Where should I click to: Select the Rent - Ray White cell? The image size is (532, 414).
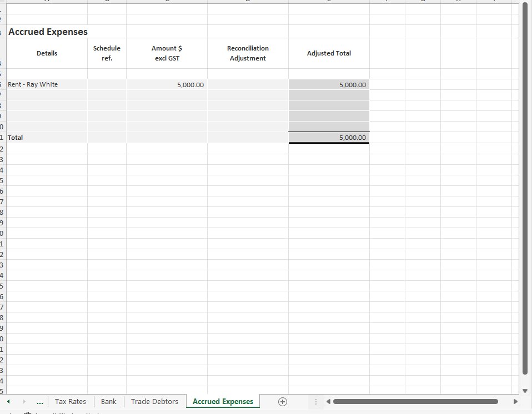point(47,84)
